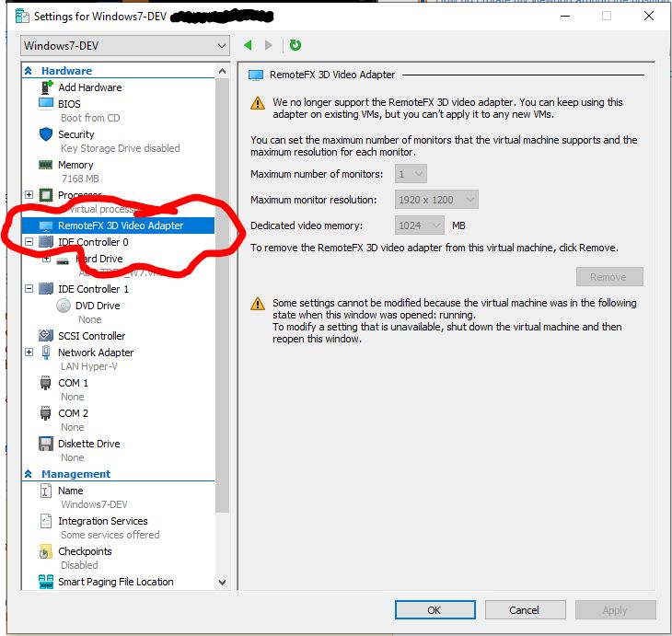Screen dimensions: 672x636
Task: Open the Maximum monitor resolution dropdown
Action: tap(436, 200)
